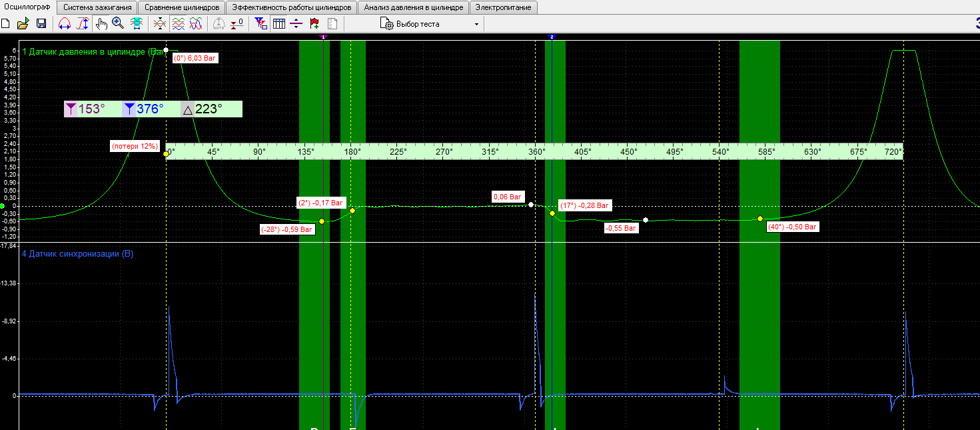The image size is (980, 430).
Task: Open the Выбор теста dropdown
Action: [430, 24]
